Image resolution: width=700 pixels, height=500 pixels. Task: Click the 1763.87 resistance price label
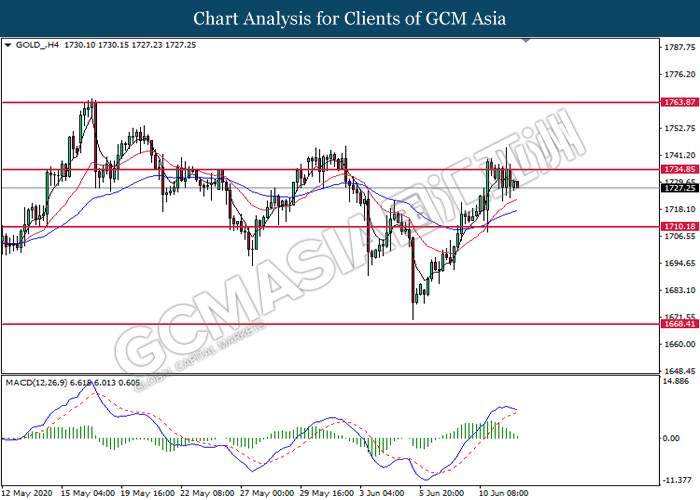[679, 102]
